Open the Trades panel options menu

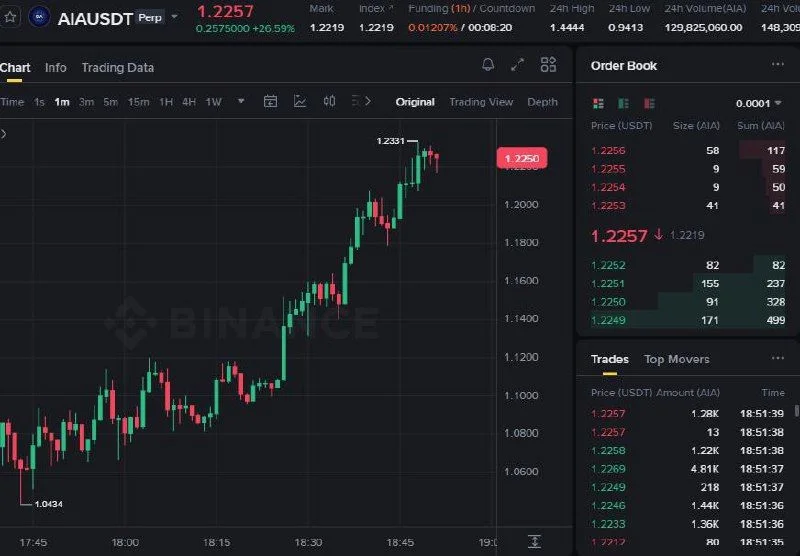point(778,358)
